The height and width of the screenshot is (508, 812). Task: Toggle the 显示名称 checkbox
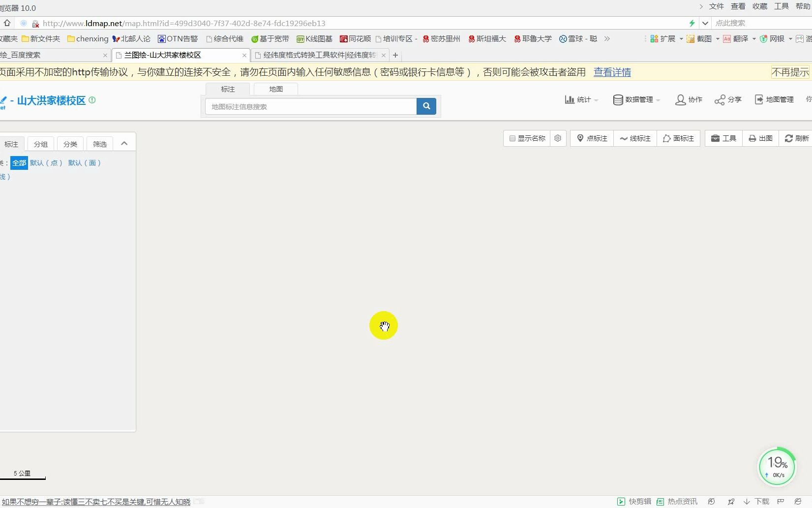click(512, 138)
